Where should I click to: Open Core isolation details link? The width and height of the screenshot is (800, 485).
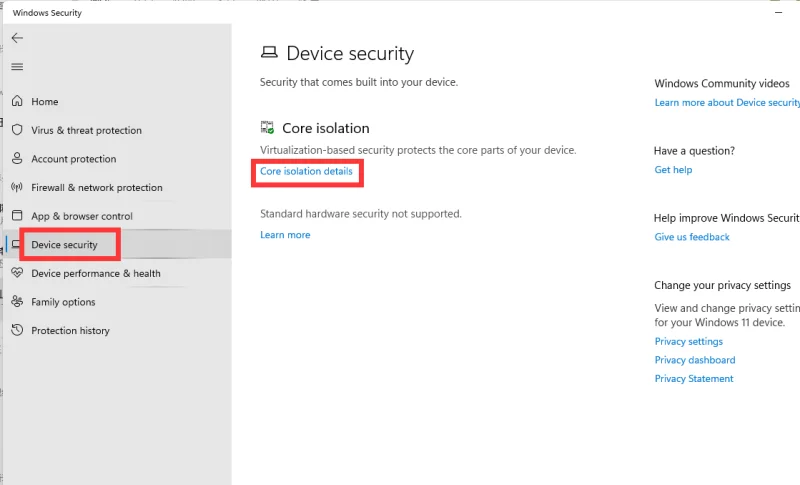pyautogui.click(x=306, y=171)
